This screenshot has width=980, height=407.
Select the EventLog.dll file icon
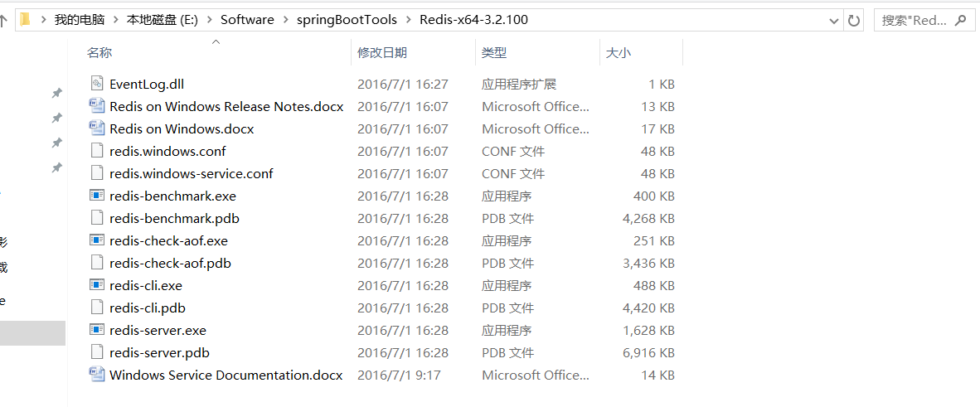click(96, 83)
